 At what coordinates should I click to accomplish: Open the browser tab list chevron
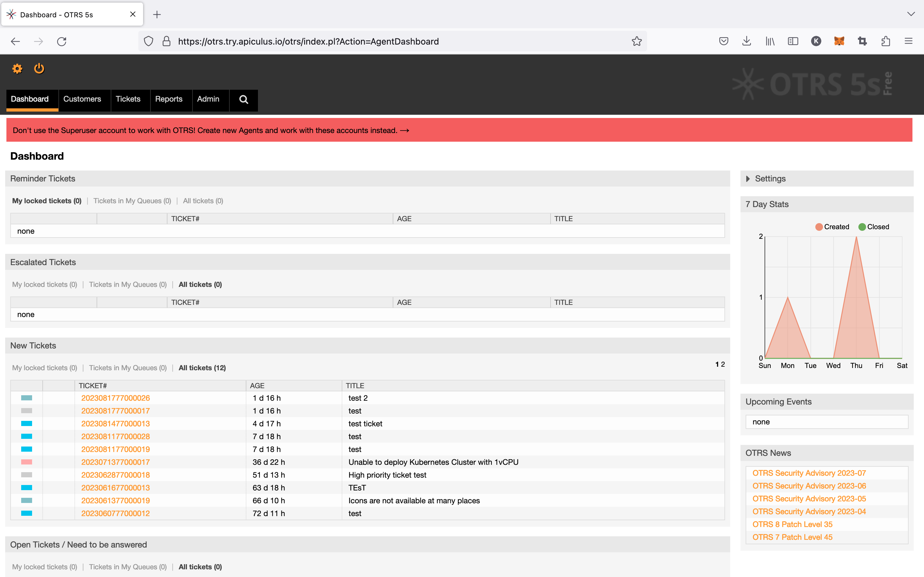pos(911,14)
